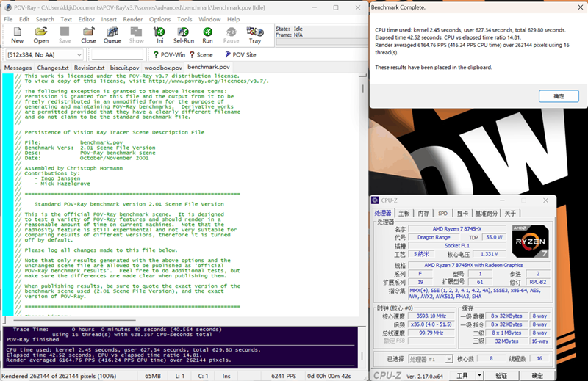Click the Close file toolbar icon
The width and height of the screenshot is (588, 381).
click(89, 35)
